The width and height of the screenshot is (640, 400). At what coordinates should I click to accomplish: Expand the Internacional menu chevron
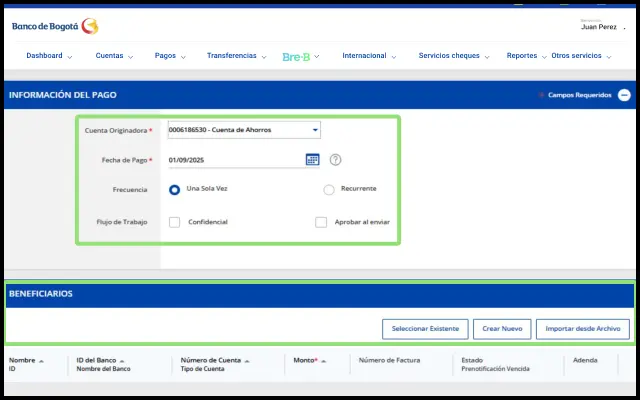(x=394, y=57)
